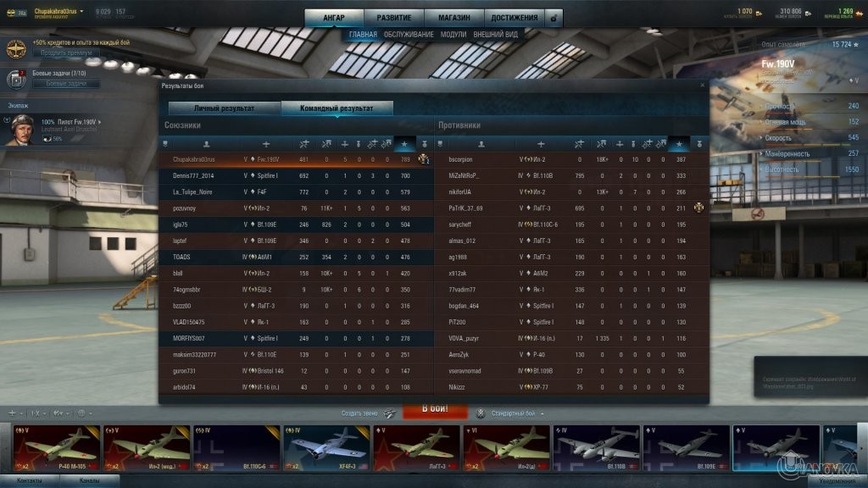Viewport: 868px width, 488px height.
Task: Sort enemies by squad column icon
Action: (x=440, y=144)
